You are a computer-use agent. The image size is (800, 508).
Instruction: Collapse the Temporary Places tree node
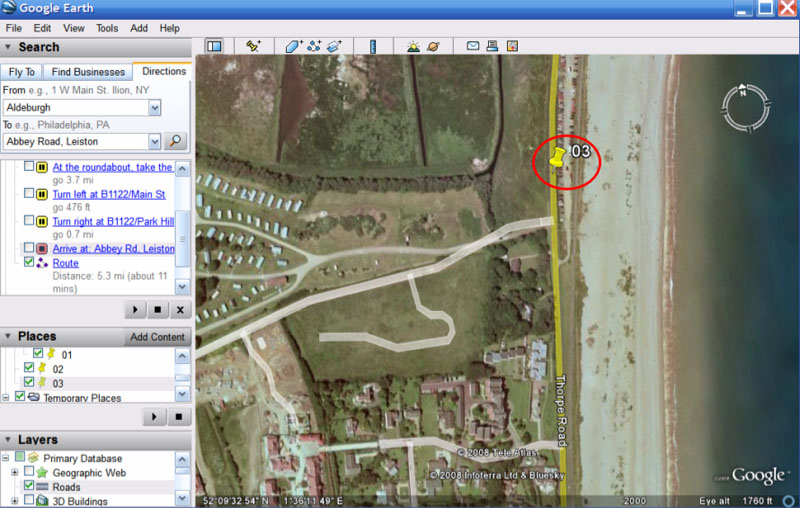[x=6, y=397]
